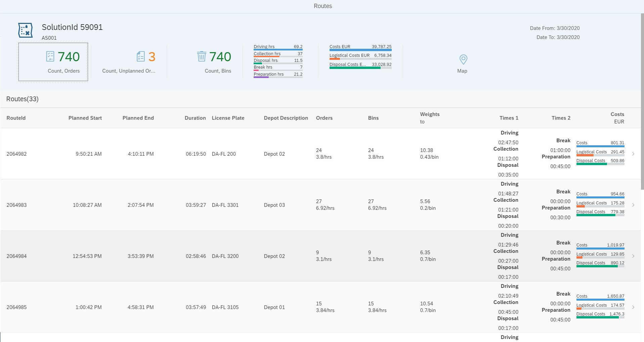Viewport: 644px width, 342px height.
Task: Select RouteId 2064984 cell
Action: [16, 256]
